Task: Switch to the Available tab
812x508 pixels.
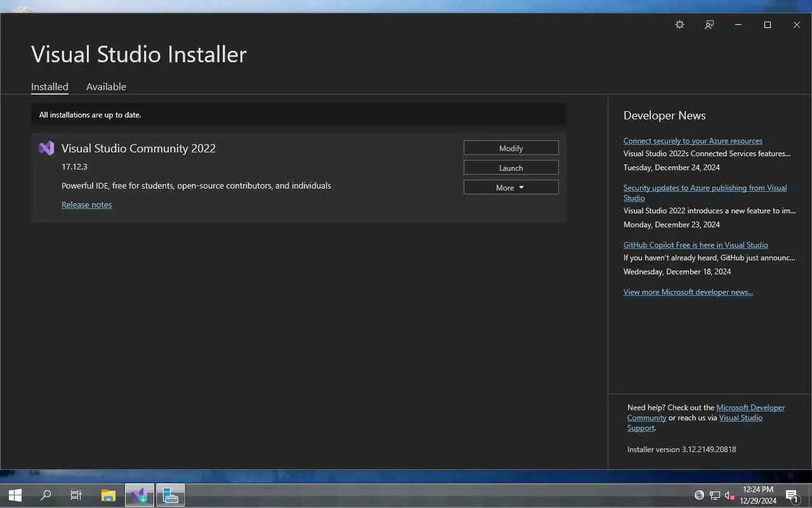Action: coord(106,87)
